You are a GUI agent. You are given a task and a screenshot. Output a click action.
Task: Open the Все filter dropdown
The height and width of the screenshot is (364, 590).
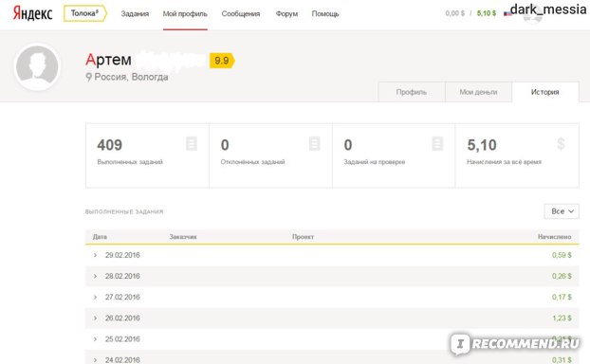pyautogui.click(x=562, y=211)
